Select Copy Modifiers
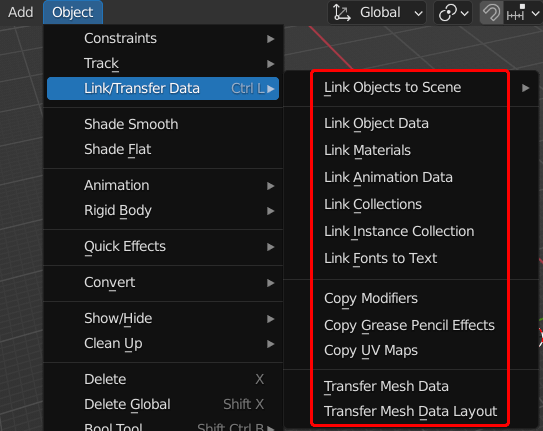The image size is (543, 431). pos(371,298)
